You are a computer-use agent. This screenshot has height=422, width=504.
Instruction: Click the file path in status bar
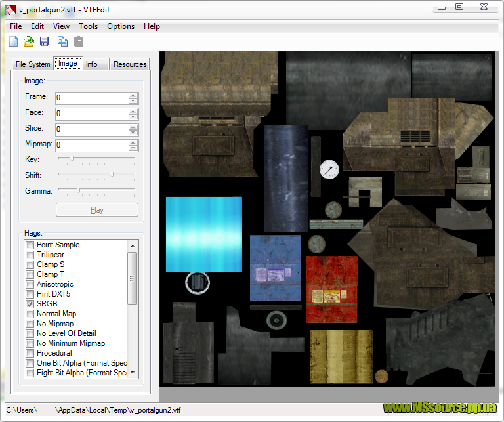[93, 410]
